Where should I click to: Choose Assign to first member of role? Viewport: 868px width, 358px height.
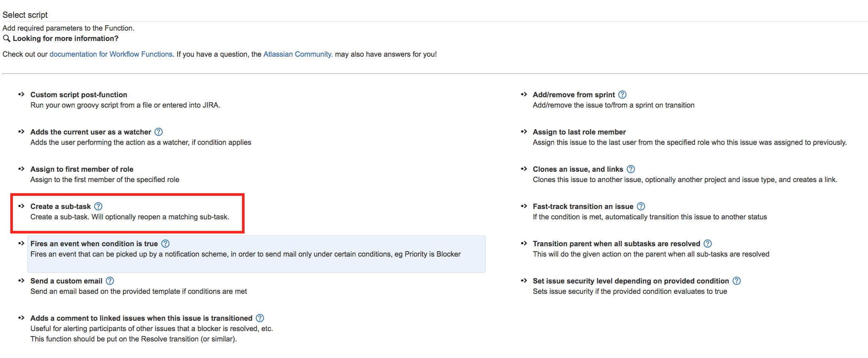(x=82, y=169)
